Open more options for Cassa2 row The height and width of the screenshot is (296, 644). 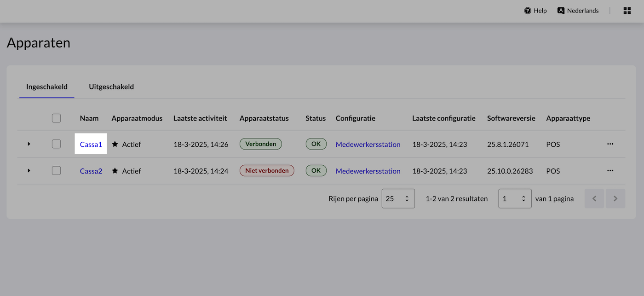(610, 171)
